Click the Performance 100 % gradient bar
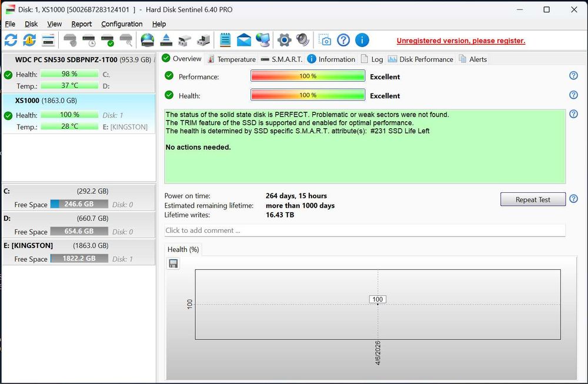Viewport: 588px width, 384px height. tap(308, 76)
